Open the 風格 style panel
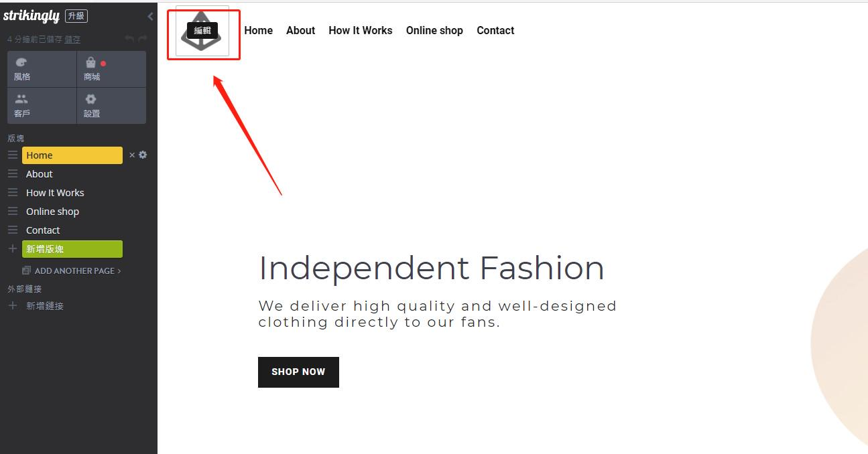Screen dimensions: 868x454 (x=42, y=69)
